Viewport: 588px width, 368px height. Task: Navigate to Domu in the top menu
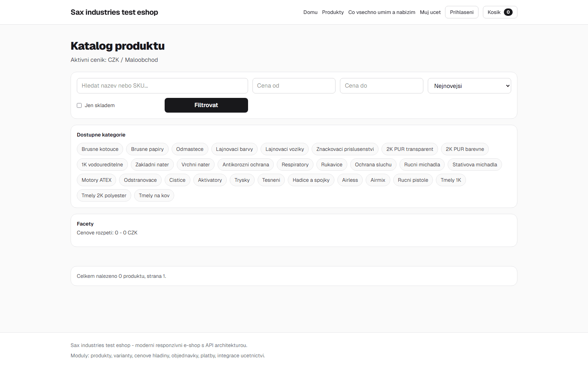tap(310, 12)
